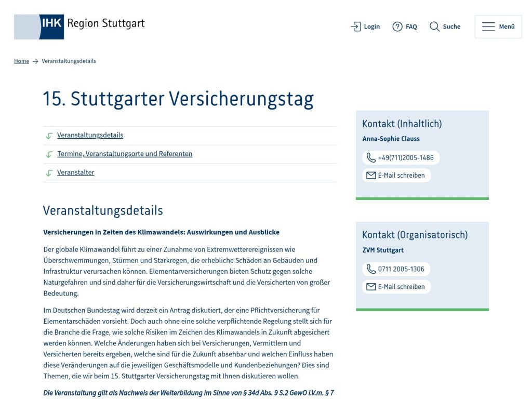
Task: Click the breadcrumb arrow after Home
Action: coord(35,61)
